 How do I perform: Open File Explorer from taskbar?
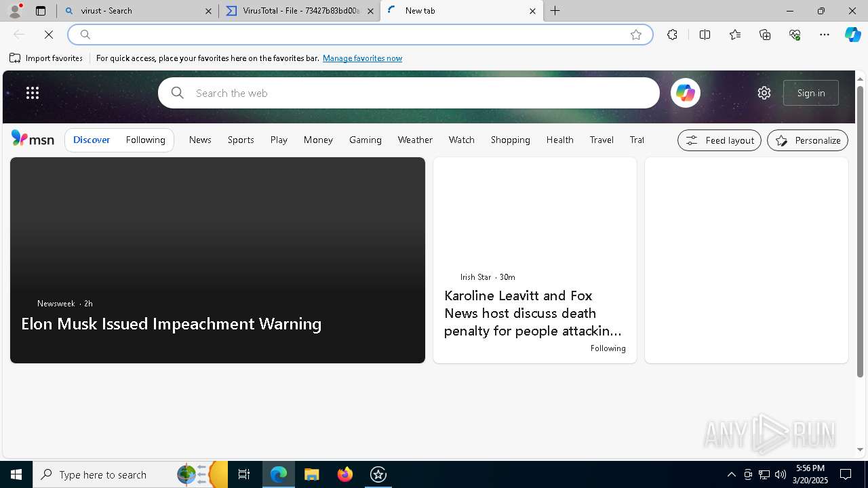311,474
